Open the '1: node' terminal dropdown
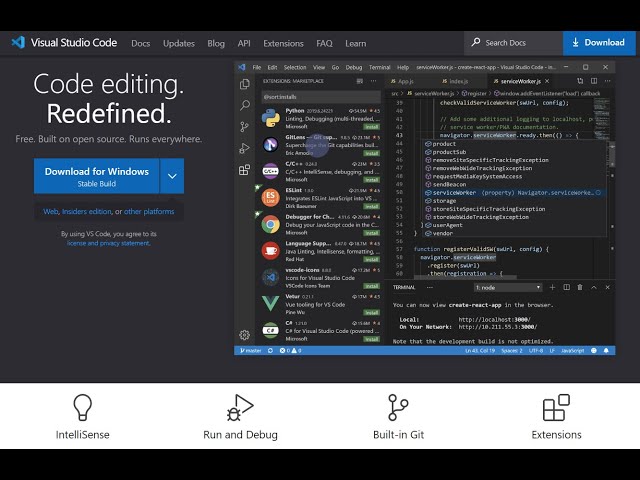The height and width of the screenshot is (480, 640). (x=508, y=287)
